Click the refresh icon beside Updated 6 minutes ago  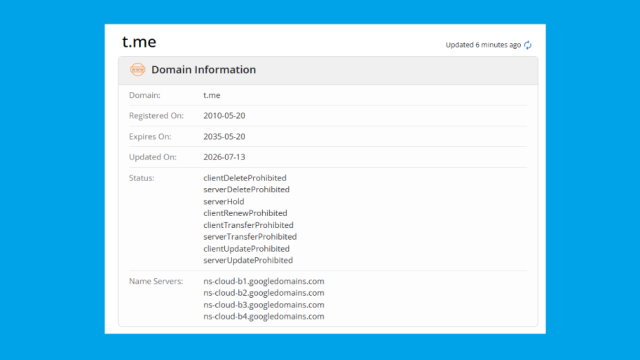tap(528, 45)
